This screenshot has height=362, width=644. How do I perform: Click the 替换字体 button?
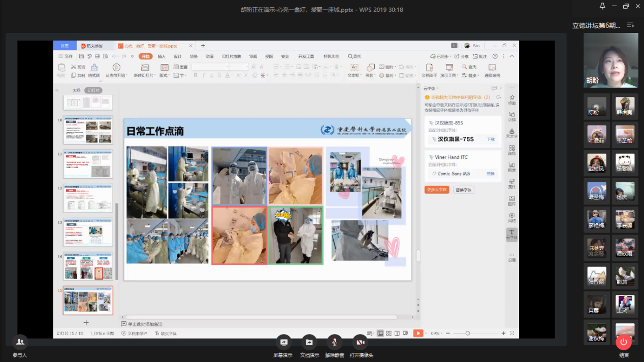point(463,190)
